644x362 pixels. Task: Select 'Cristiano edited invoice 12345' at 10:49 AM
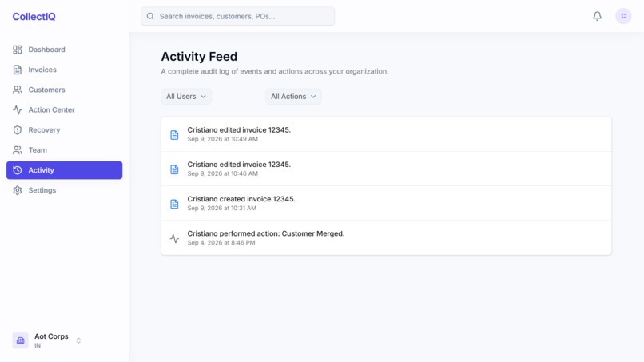tap(386, 134)
